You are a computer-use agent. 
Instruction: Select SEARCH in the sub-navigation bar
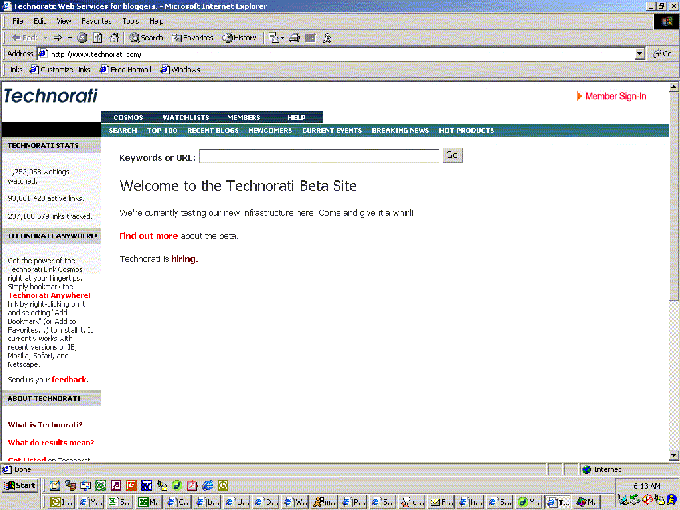point(123,131)
